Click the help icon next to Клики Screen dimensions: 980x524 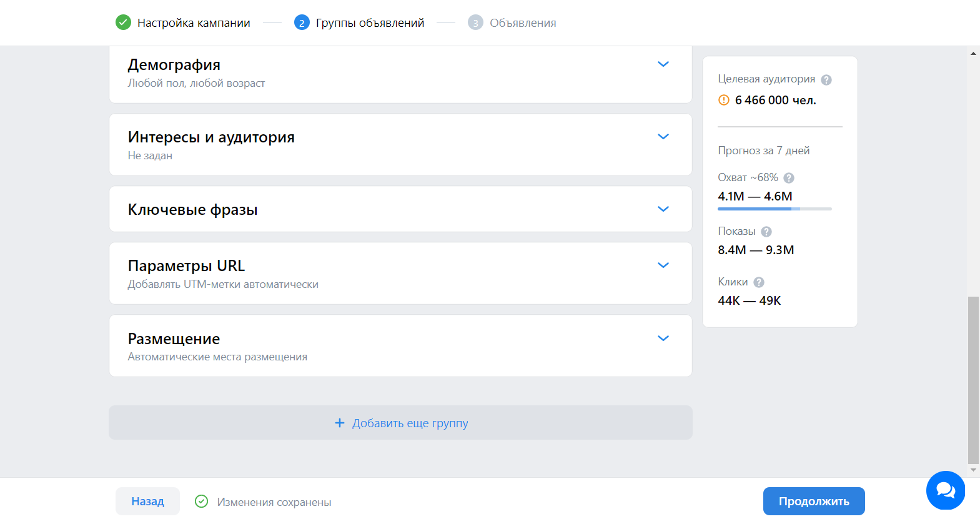(759, 282)
